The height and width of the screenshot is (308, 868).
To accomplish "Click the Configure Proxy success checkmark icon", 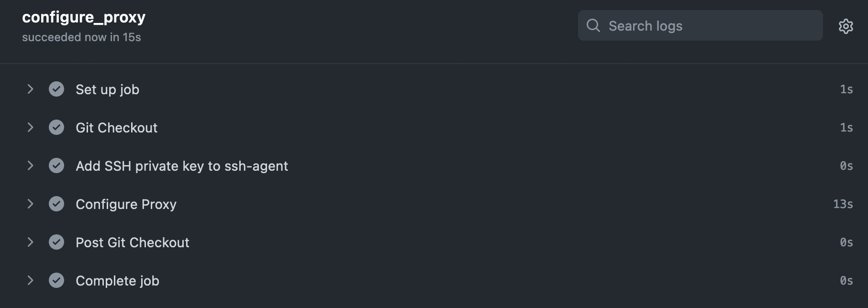I will point(56,204).
